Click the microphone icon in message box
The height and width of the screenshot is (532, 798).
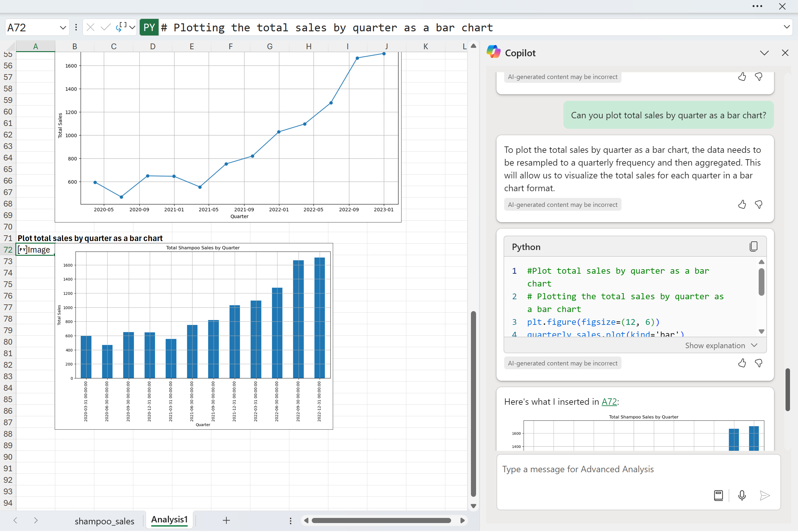point(742,496)
